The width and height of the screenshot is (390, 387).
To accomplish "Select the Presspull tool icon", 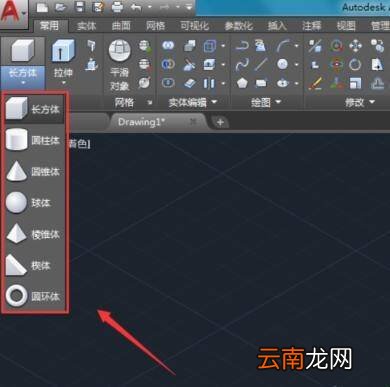I will point(91,65).
